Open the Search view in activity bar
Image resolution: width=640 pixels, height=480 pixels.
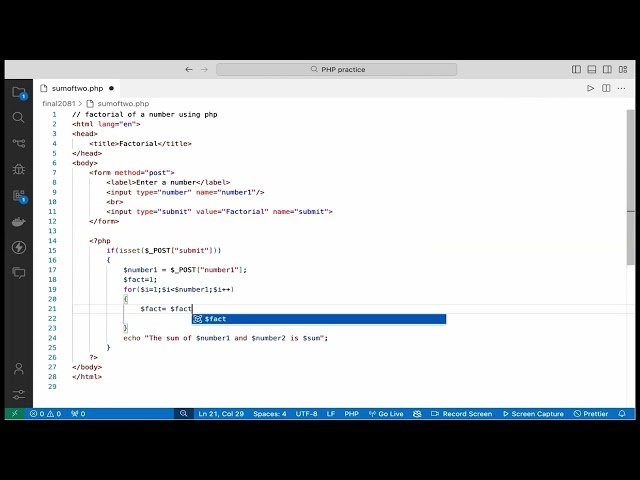[18, 117]
